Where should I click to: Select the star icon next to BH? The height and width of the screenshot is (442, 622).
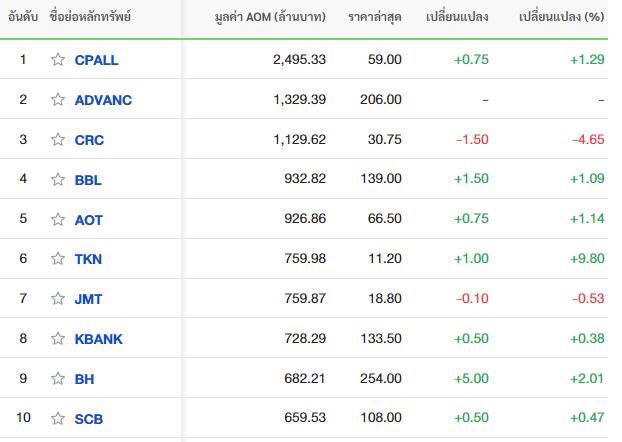click(x=58, y=379)
